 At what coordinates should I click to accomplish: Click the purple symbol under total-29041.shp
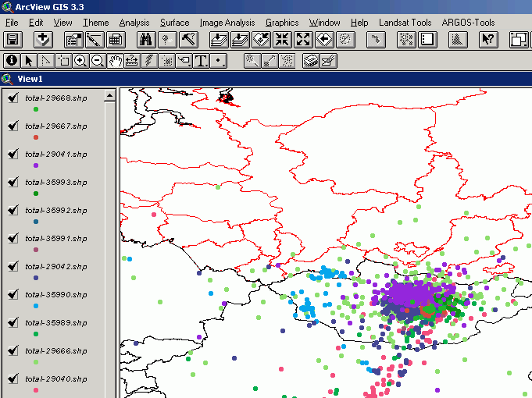pyautogui.click(x=36, y=165)
